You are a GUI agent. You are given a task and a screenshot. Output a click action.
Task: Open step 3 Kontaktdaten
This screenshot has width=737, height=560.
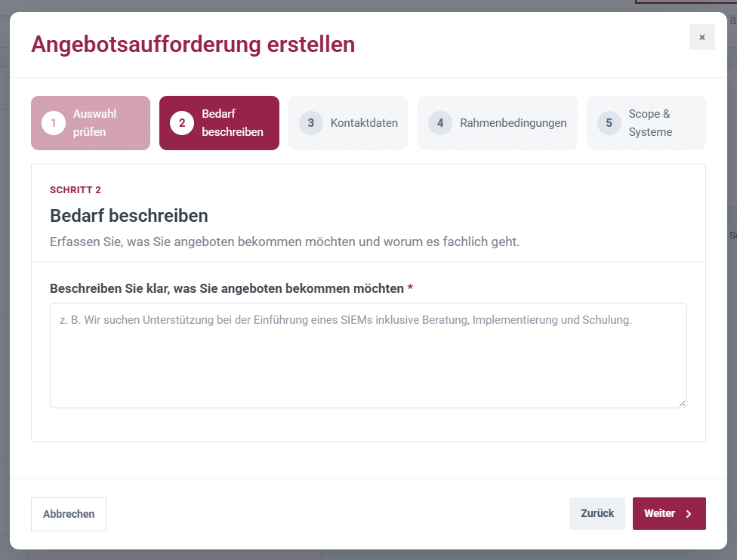(x=348, y=123)
